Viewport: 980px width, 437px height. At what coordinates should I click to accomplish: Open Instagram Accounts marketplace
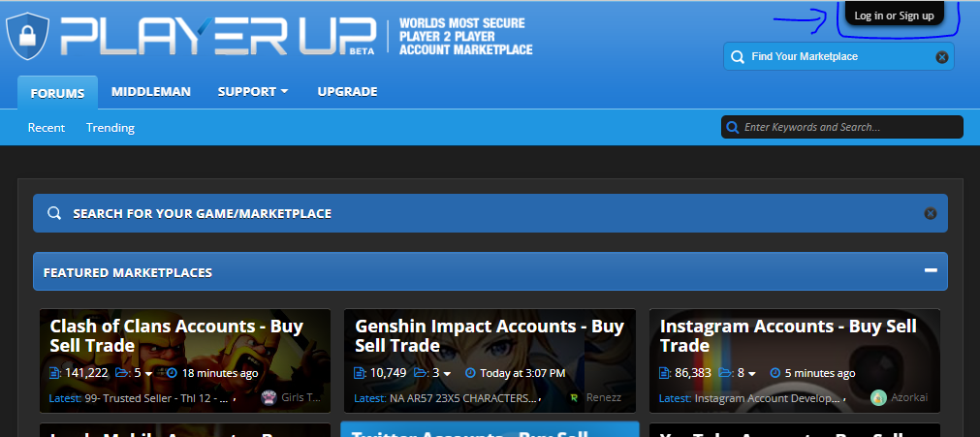tap(788, 335)
